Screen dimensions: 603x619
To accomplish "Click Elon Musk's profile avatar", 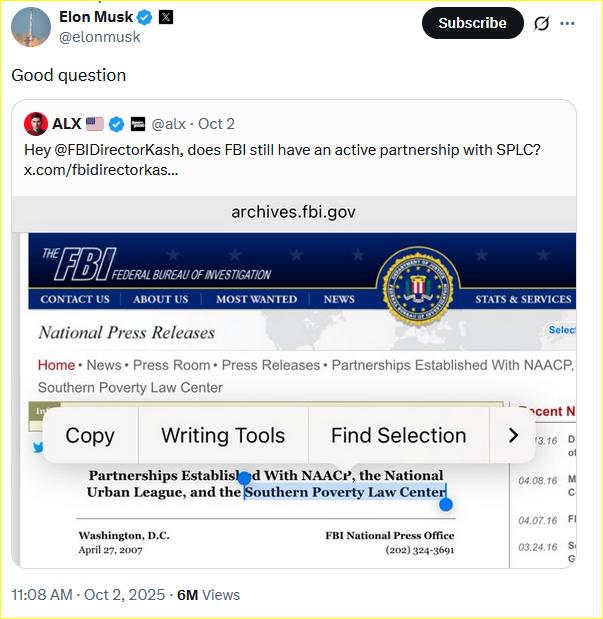I will 30,26.
